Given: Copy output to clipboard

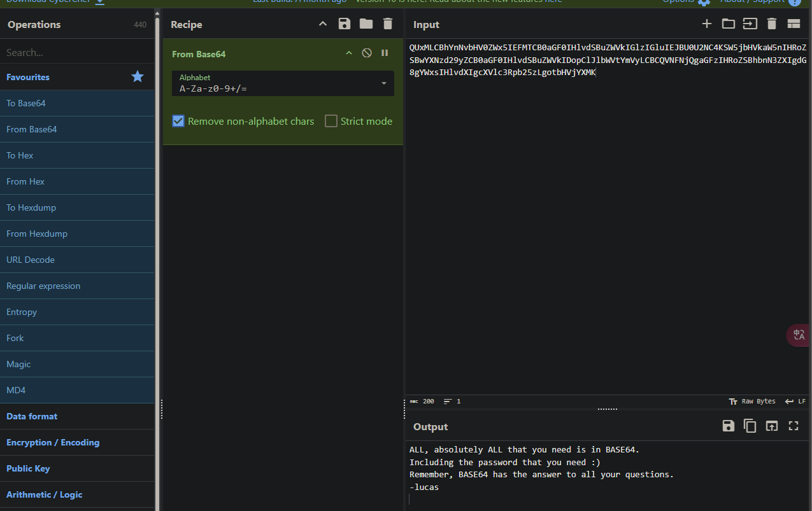Looking at the screenshot, I should point(750,426).
